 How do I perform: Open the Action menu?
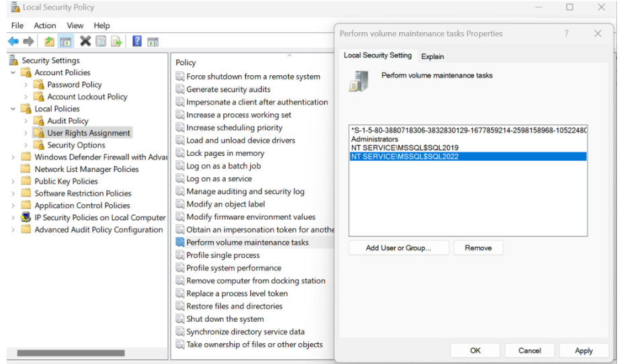pyautogui.click(x=45, y=26)
